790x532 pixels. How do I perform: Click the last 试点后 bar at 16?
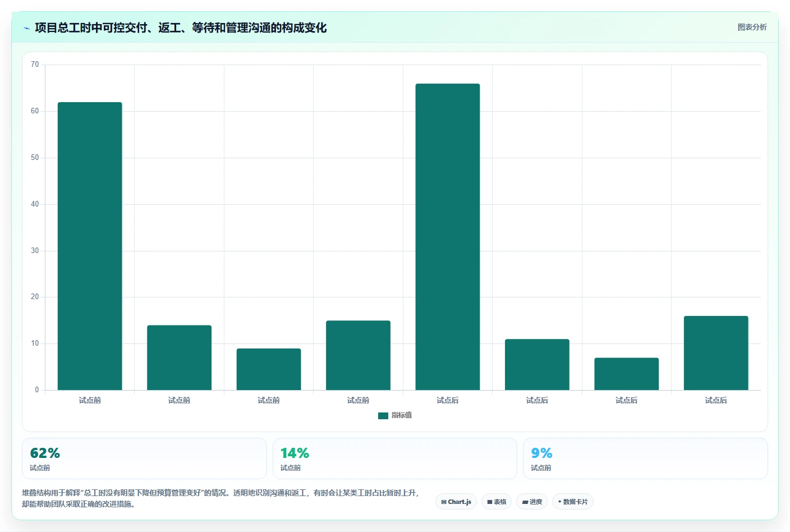pos(716,353)
